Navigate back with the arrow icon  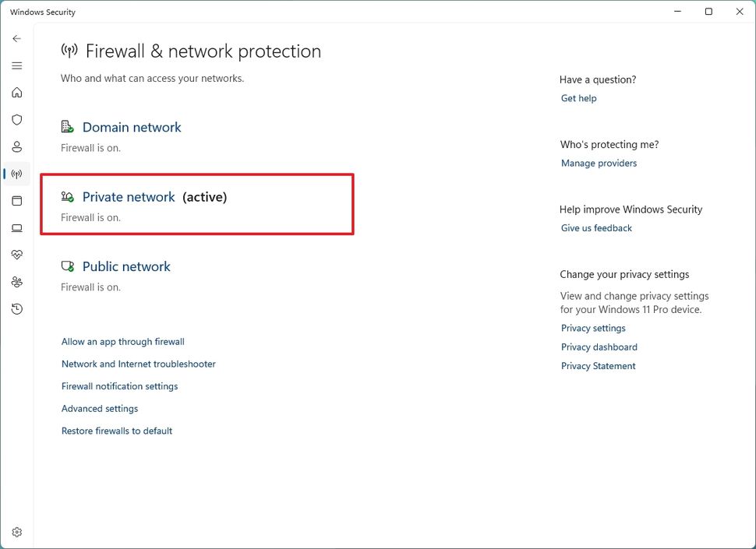[x=16, y=38]
